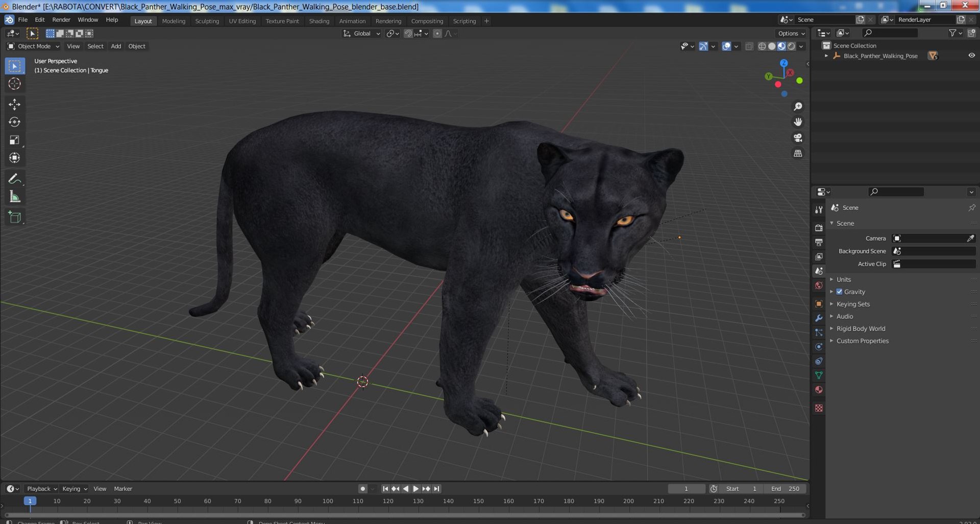Open the View Layer properties tab
This screenshot has height=524, width=980.
click(819, 256)
